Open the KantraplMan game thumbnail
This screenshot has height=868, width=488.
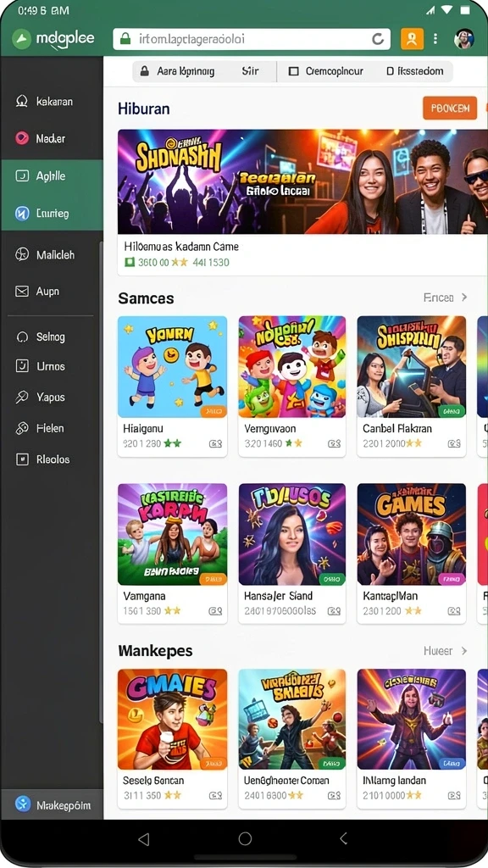pyautogui.click(x=411, y=534)
